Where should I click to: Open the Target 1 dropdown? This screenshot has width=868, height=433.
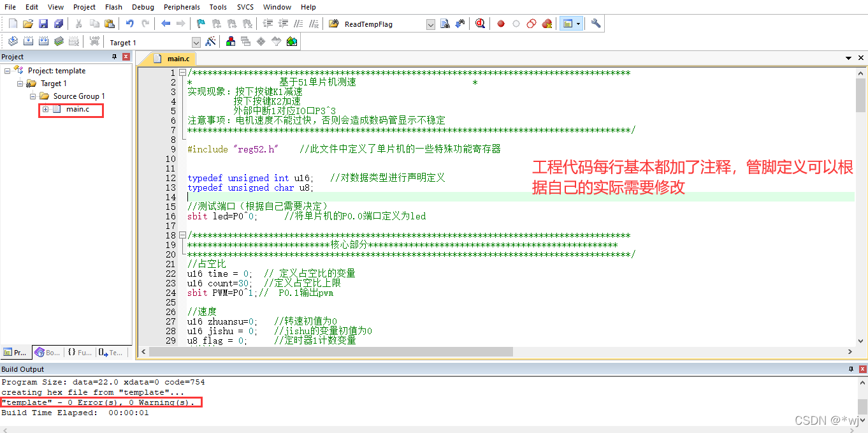tap(196, 42)
